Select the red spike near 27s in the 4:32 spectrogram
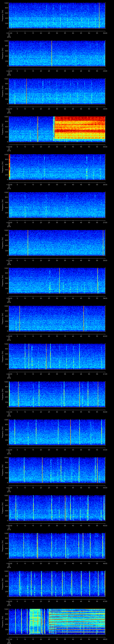The width and height of the screenshot is (114, 644). pyautogui.click(x=52, y=53)
